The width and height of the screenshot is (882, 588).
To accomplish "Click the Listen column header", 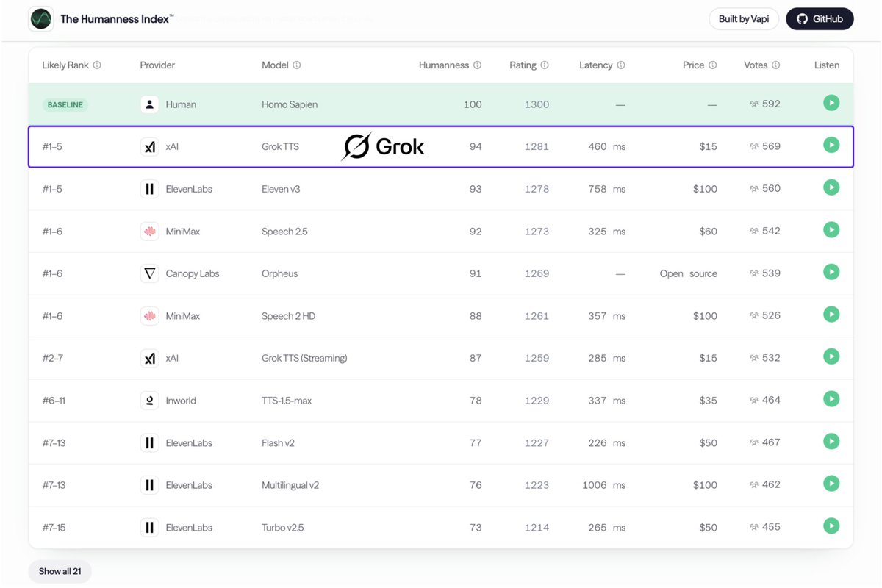I will click(x=827, y=65).
